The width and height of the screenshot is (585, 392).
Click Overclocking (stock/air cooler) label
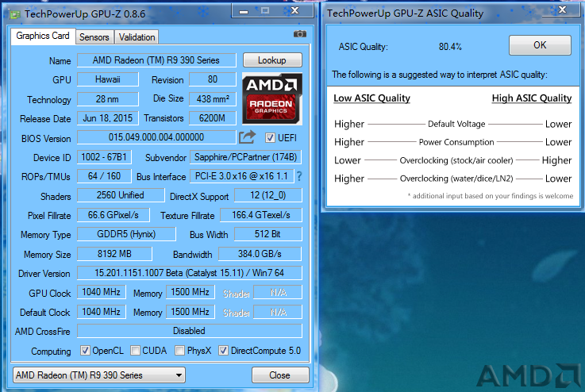pos(456,160)
